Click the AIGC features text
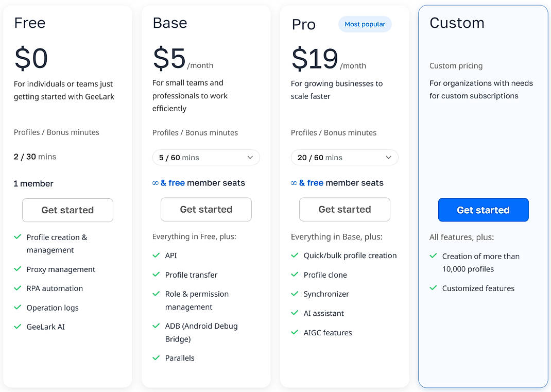The height and width of the screenshot is (392, 551). [328, 333]
